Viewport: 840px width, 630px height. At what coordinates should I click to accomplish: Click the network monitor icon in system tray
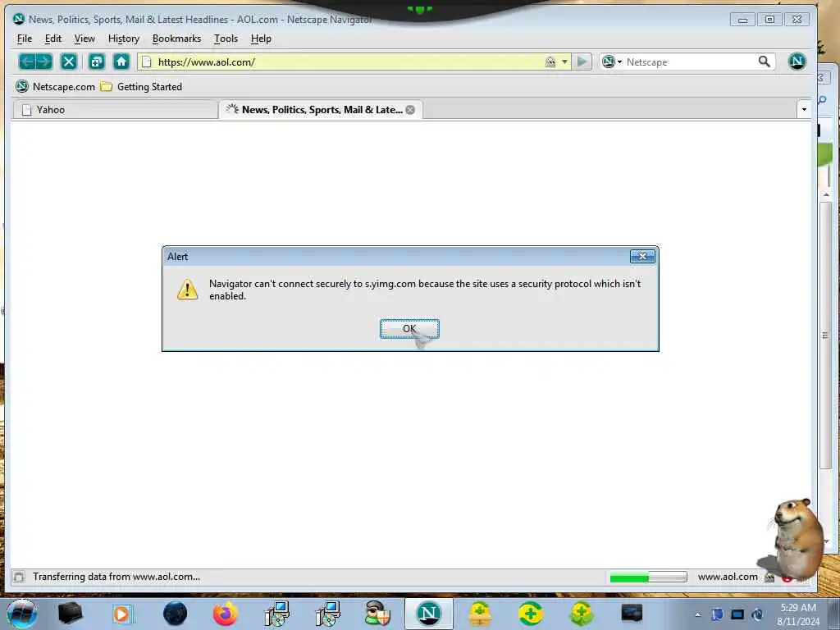[x=737, y=614]
